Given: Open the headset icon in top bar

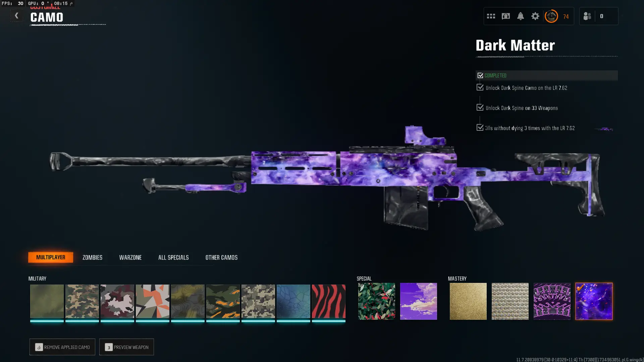Looking at the screenshot, I should [505, 16].
